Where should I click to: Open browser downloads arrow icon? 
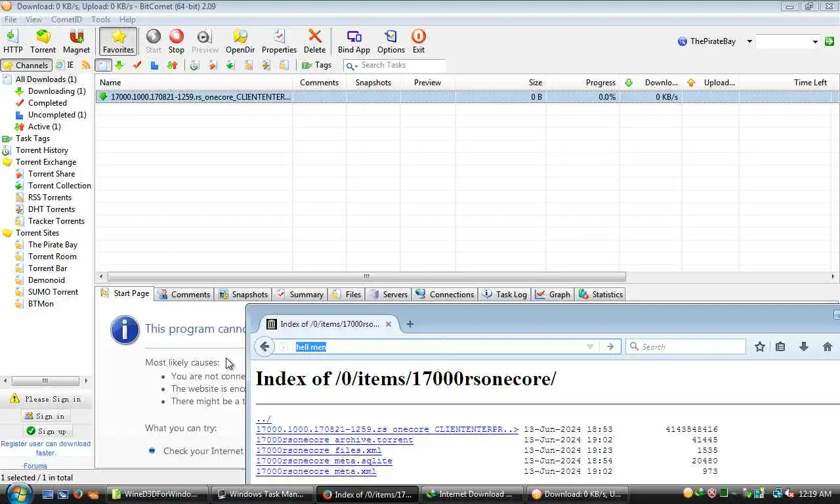[803, 346]
